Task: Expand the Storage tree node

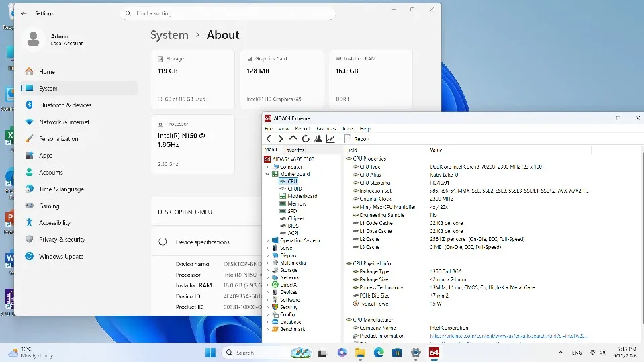Action: pyautogui.click(x=268, y=271)
